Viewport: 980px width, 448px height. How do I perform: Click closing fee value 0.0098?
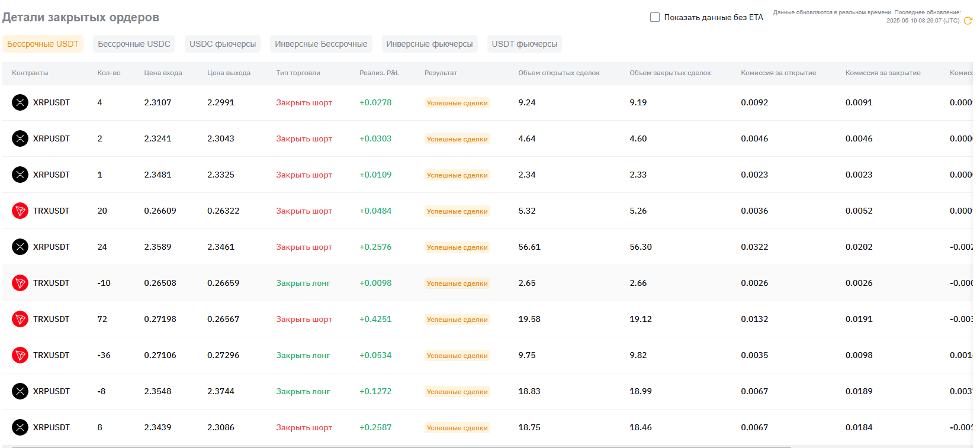point(859,355)
